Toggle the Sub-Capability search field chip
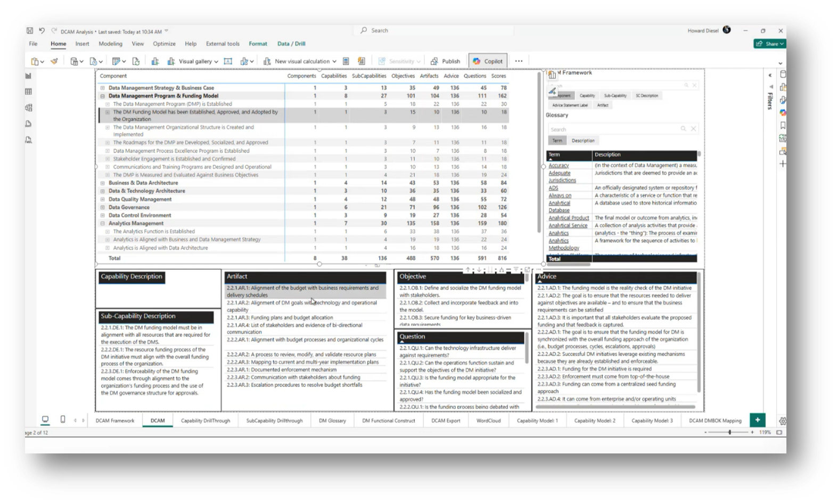Image resolution: width=837 pixels, height=504 pixels. (615, 96)
